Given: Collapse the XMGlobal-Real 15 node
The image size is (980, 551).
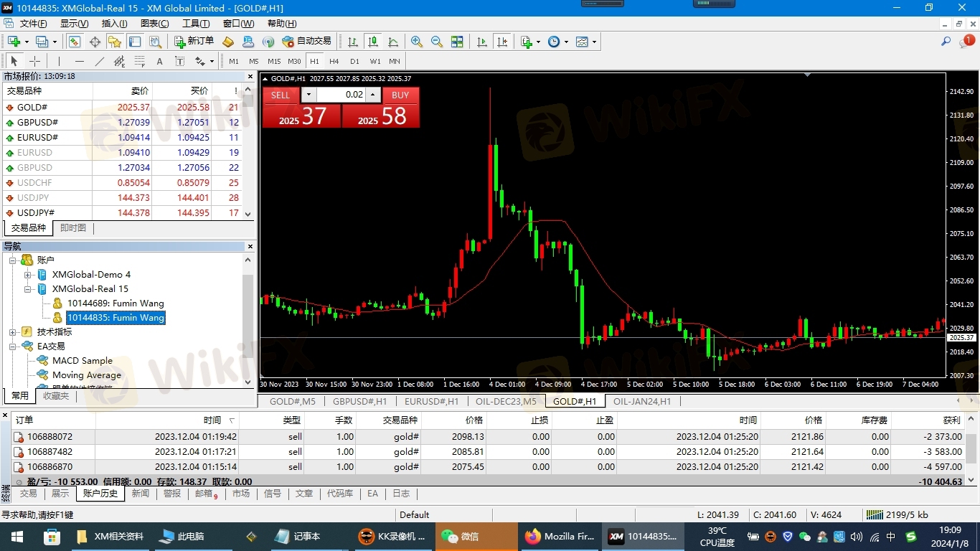Looking at the screenshot, I should coord(28,289).
